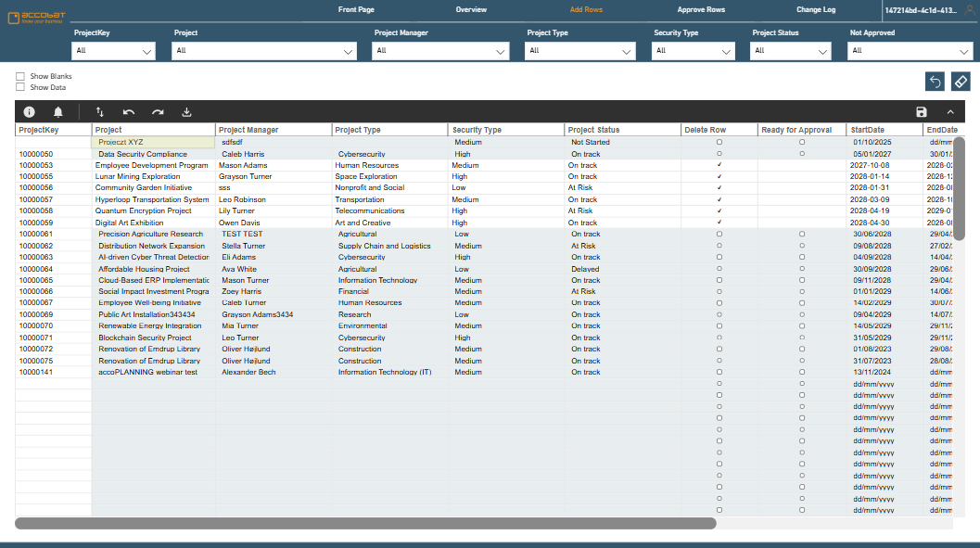
Task: Open the Project Manager filter dropdown
Action: (439, 51)
